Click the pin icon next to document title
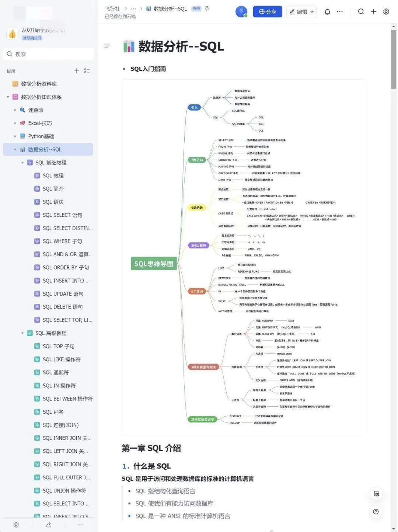This screenshot has width=398, height=532. click(206, 9)
